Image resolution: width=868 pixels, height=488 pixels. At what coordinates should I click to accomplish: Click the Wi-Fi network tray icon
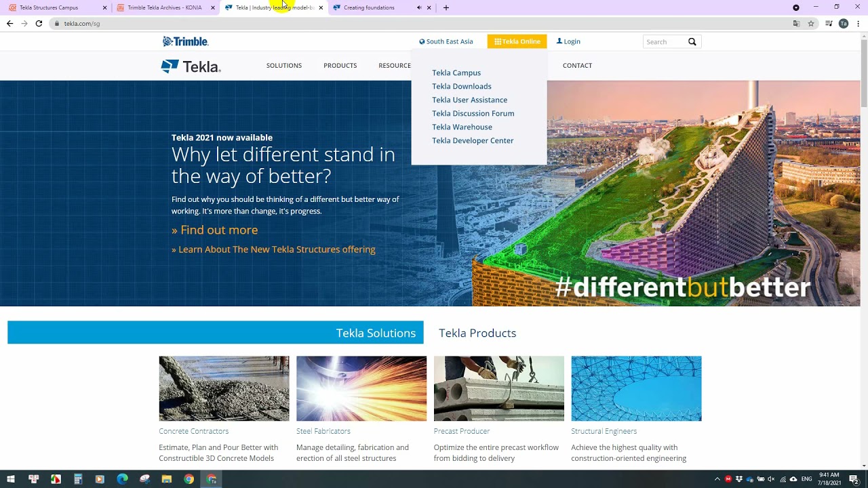(783, 479)
